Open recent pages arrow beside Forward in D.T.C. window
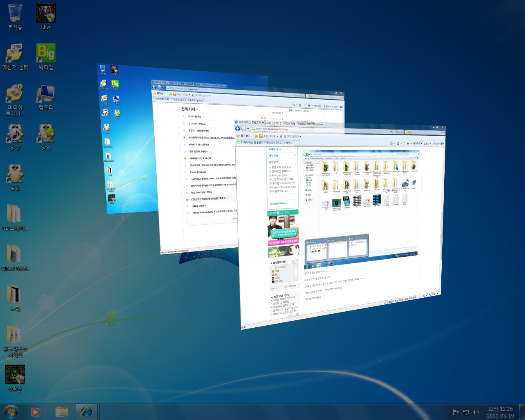525x420 pixels. tap(248, 129)
